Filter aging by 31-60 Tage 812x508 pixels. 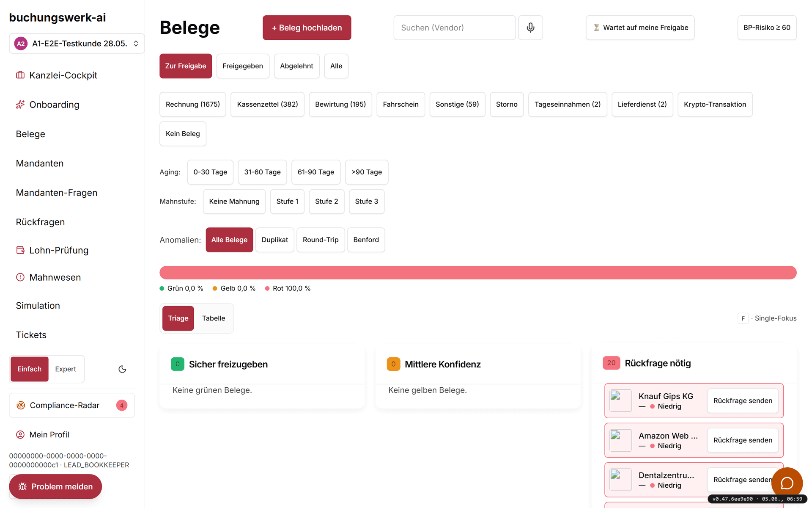(x=262, y=172)
